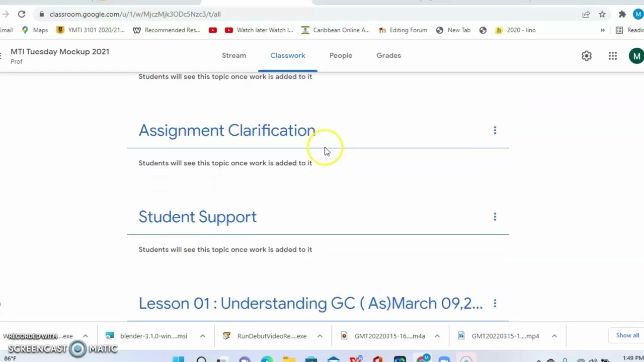Switch to the Stream tab
The width and height of the screenshot is (644, 362).
234,55
